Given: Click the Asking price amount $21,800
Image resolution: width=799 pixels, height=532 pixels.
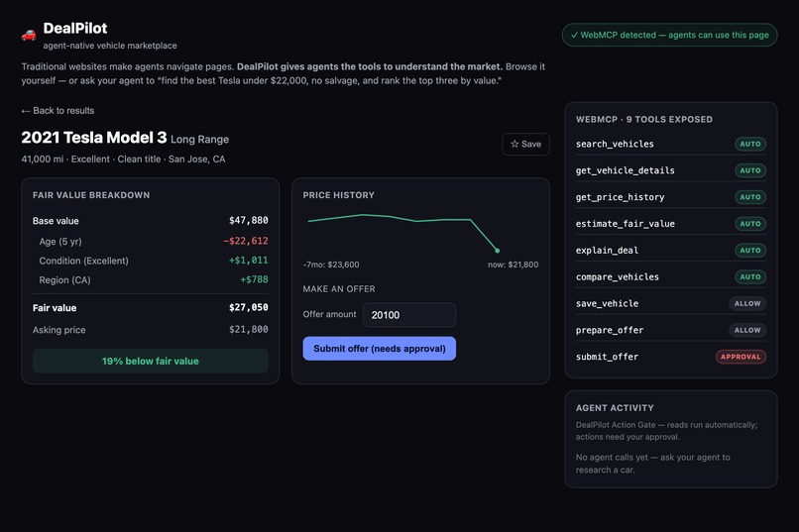Looking at the screenshot, I should coord(248,329).
